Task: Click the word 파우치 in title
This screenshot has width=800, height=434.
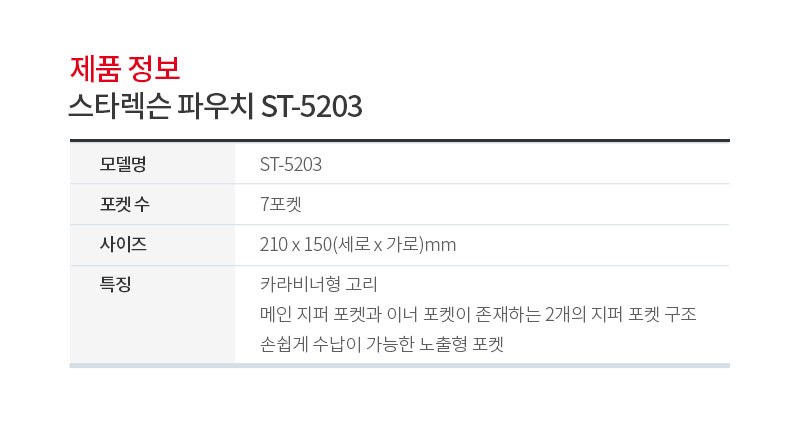Action: click(x=215, y=106)
